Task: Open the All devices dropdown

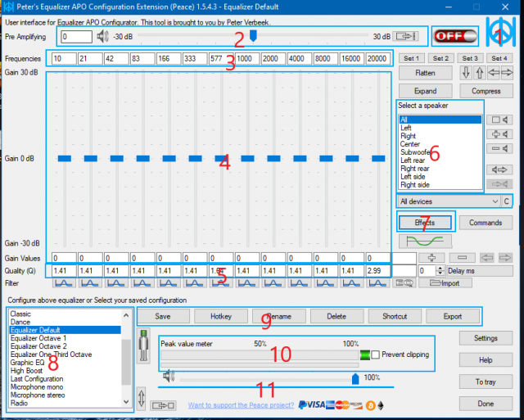Action: [x=449, y=201]
